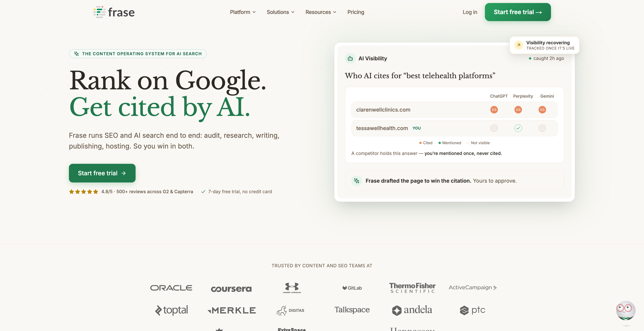Click the ActiveCampaign logo
The image size is (644, 331).
coord(473,287)
